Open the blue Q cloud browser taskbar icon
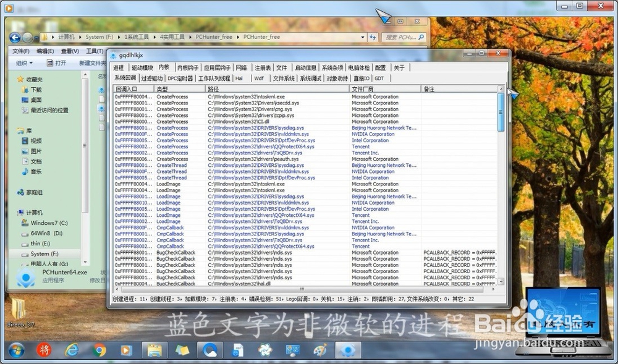The image size is (618, 364). (210, 350)
